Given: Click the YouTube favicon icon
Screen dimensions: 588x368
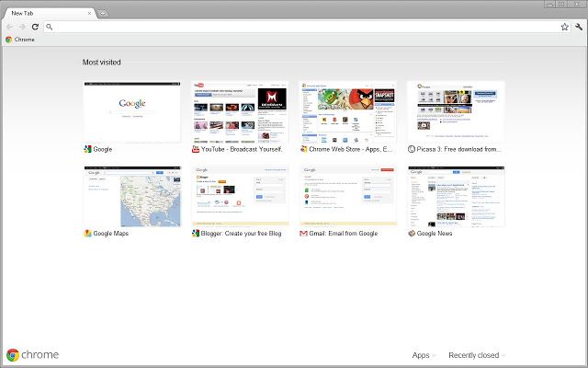Looking at the screenshot, I should (x=196, y=149).
